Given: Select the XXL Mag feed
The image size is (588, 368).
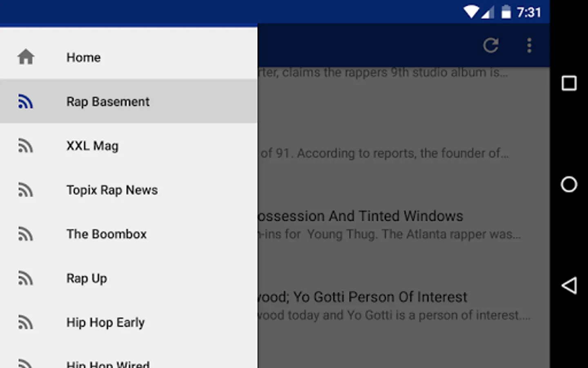Looking at the screenshot, I should click(129, 145).
